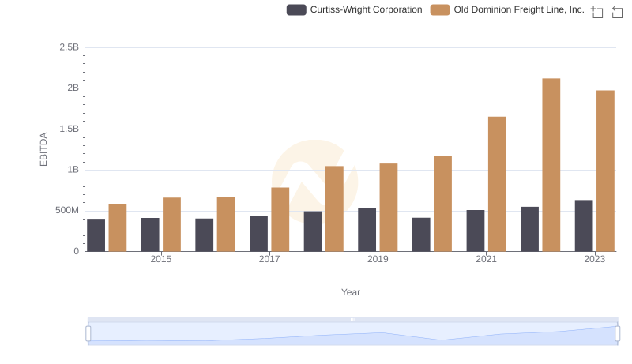Viewport: 632px width, 364px height.
Task: Click the left handle of range slider
Action: click(x=88, y=334)
